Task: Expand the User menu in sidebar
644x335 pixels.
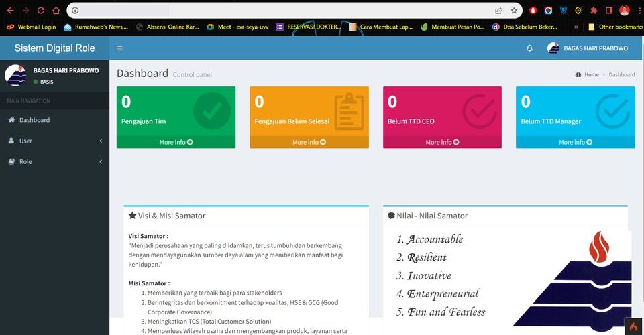Action: click(x=54, y=141)
